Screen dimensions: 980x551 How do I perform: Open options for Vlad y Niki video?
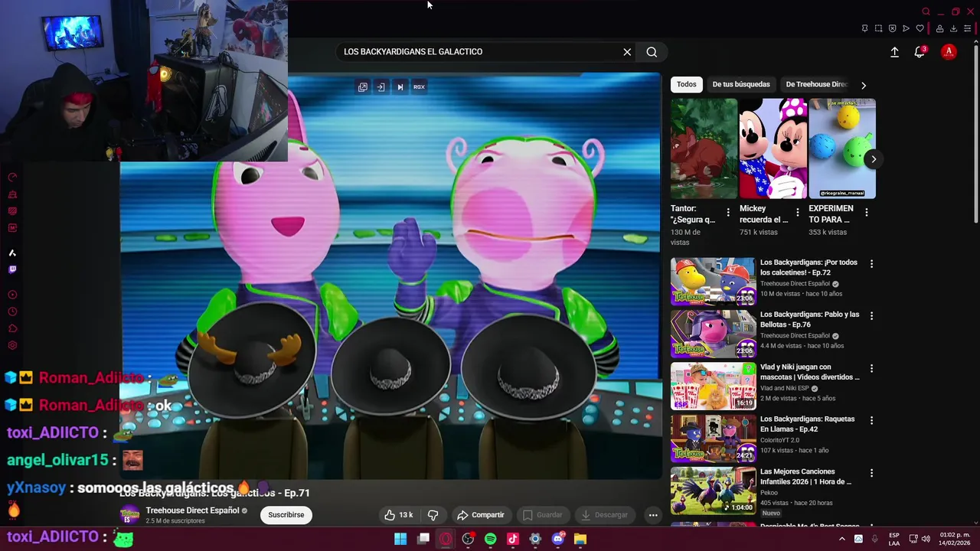[x=871, y=369]
